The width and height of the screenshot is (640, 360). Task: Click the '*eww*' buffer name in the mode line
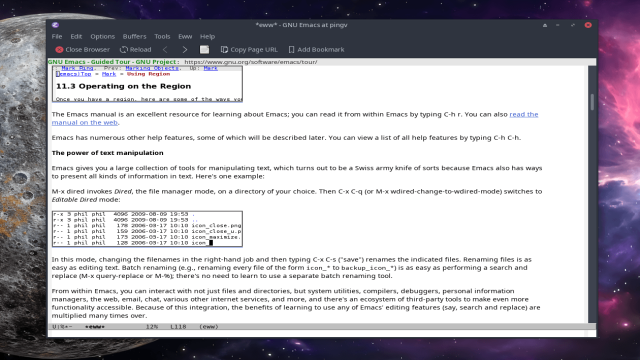coord(95,327)
